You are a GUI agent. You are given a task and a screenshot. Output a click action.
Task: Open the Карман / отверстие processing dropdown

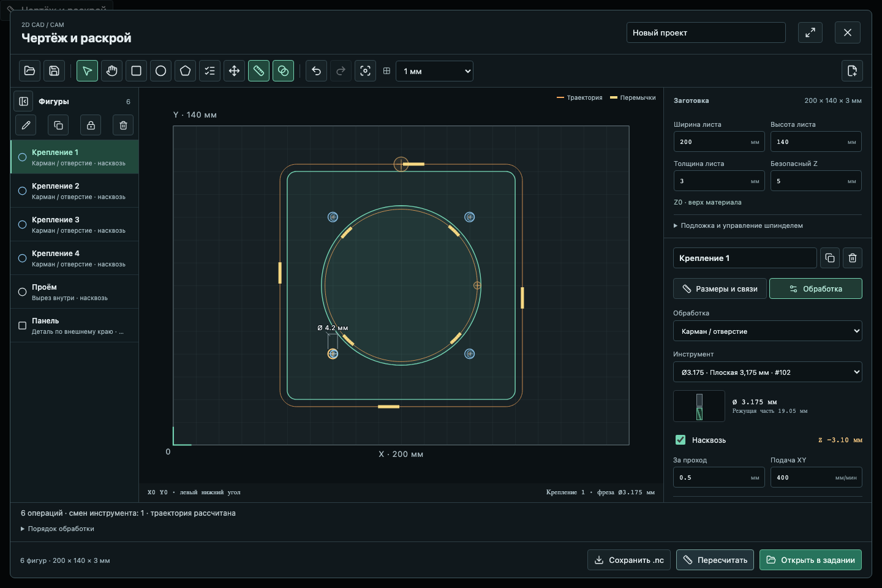[767, 331]
